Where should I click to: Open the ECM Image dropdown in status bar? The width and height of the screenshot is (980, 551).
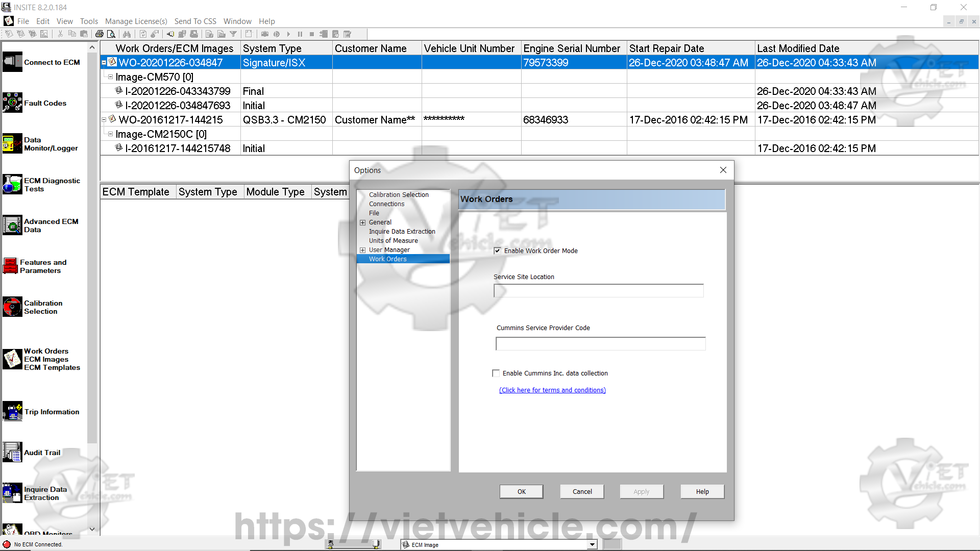(x=592, y=544)
